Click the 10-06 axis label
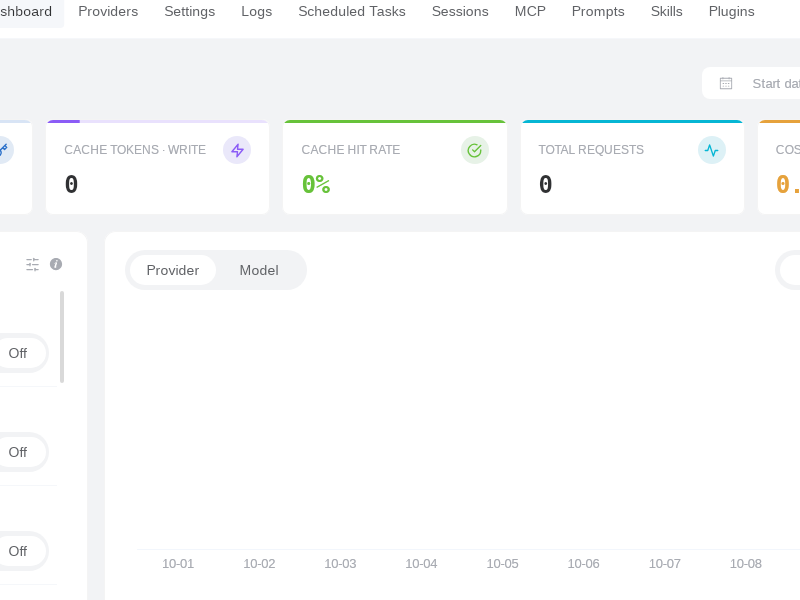Viewport: 800px width, 600px height. (x=583, y=564)
